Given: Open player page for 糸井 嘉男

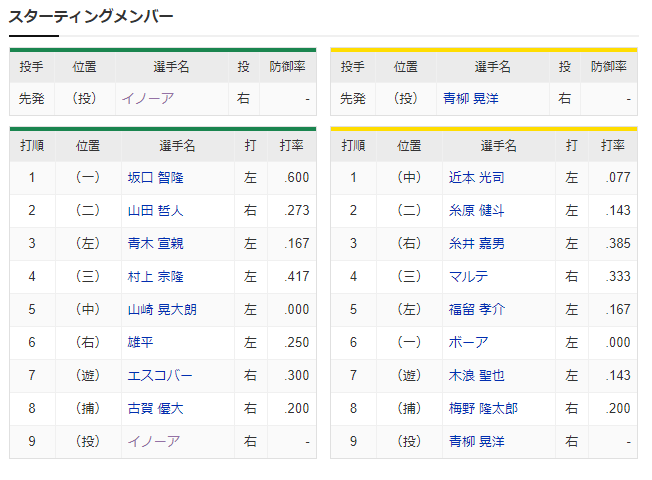Looking at the screenshot, I should [x=477, y=243].
